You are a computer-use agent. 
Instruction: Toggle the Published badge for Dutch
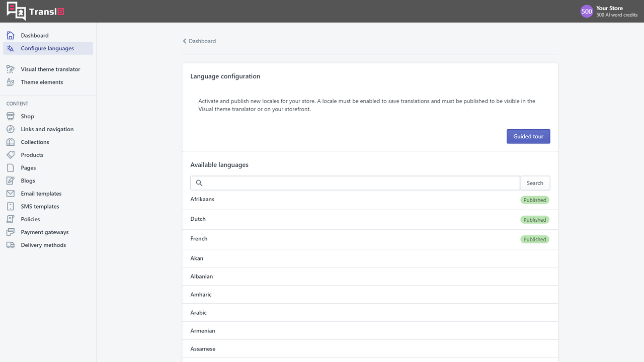pos(534,219)
